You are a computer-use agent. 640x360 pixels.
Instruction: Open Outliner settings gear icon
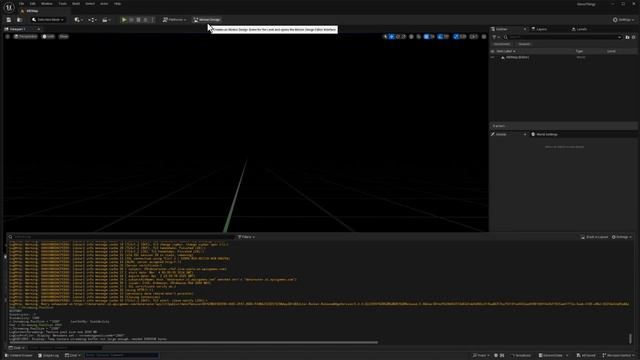634,37
